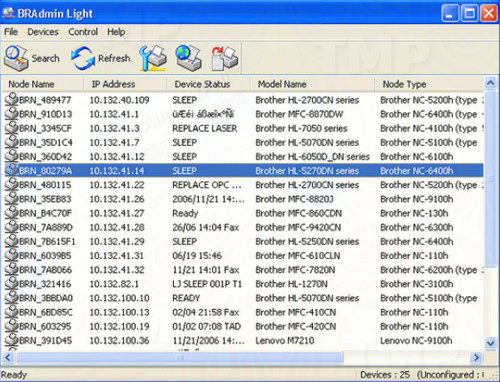Click Brother MFC-410CN model name
Viewport: 500px width, 382px height.
(296, 312)
